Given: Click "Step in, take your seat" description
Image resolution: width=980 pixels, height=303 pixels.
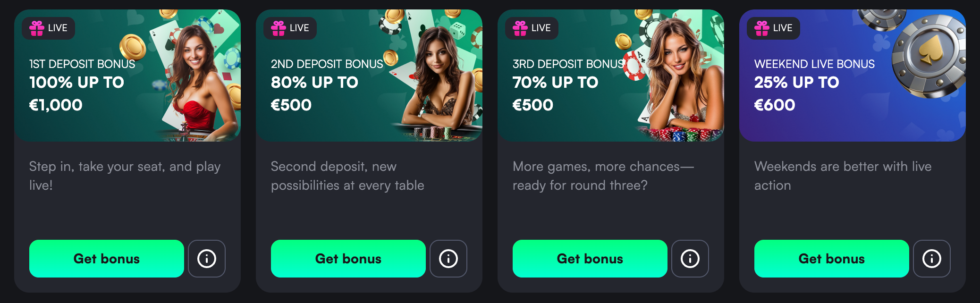Looking at the screenshot, I should click(x=125, y=176).
